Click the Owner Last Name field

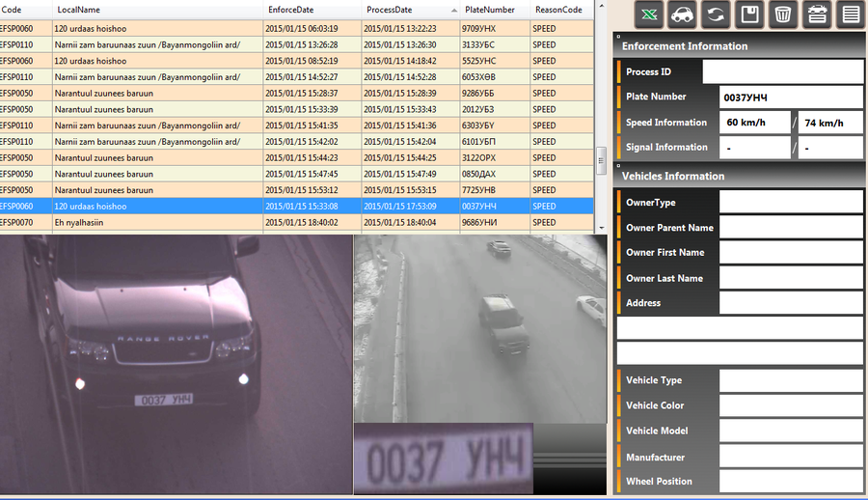click(x=791, y=278)
